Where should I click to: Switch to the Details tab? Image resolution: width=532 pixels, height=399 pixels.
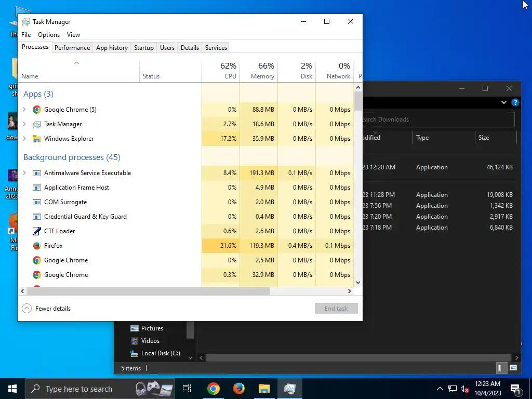tap(190, 47)
